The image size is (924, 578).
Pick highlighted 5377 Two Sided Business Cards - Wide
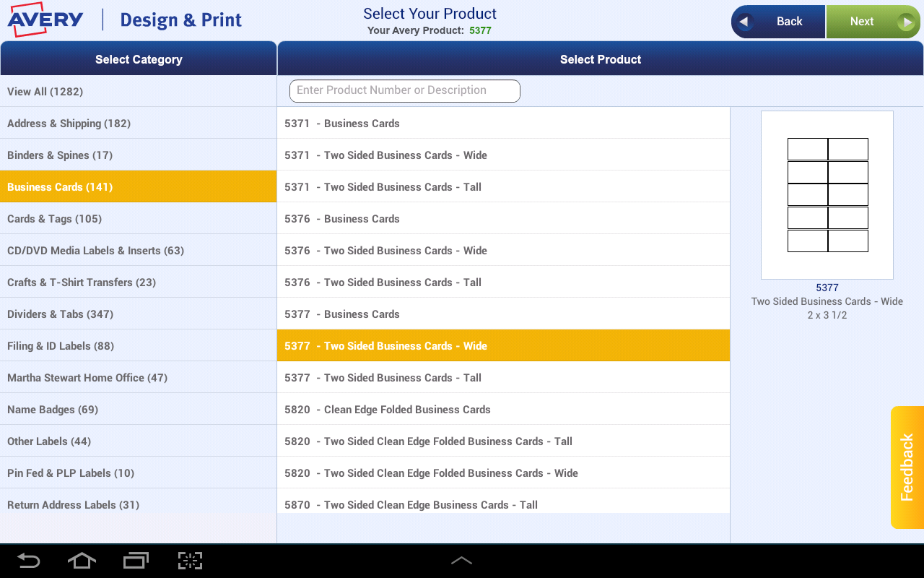503,346
